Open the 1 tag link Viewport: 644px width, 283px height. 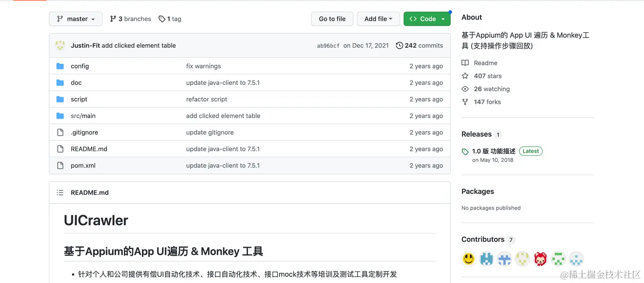click(170, 19)
